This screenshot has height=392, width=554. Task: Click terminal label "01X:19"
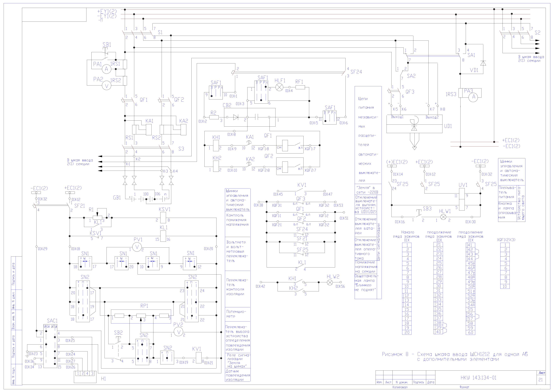tap(184, 362)
